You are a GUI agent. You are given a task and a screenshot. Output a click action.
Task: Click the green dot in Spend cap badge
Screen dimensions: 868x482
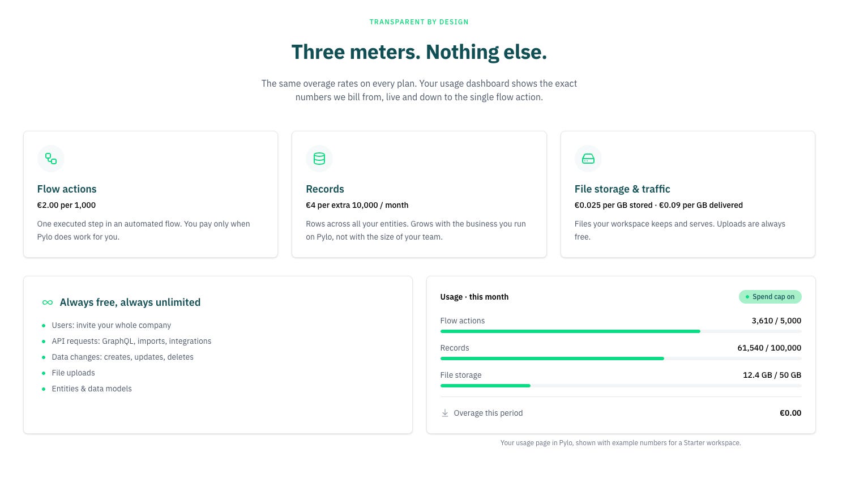pyautogui.click(x=747, y=297)
